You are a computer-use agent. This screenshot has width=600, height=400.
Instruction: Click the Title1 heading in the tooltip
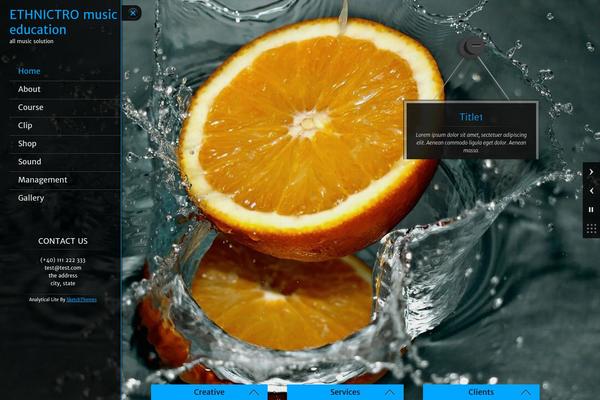(471, 117)
